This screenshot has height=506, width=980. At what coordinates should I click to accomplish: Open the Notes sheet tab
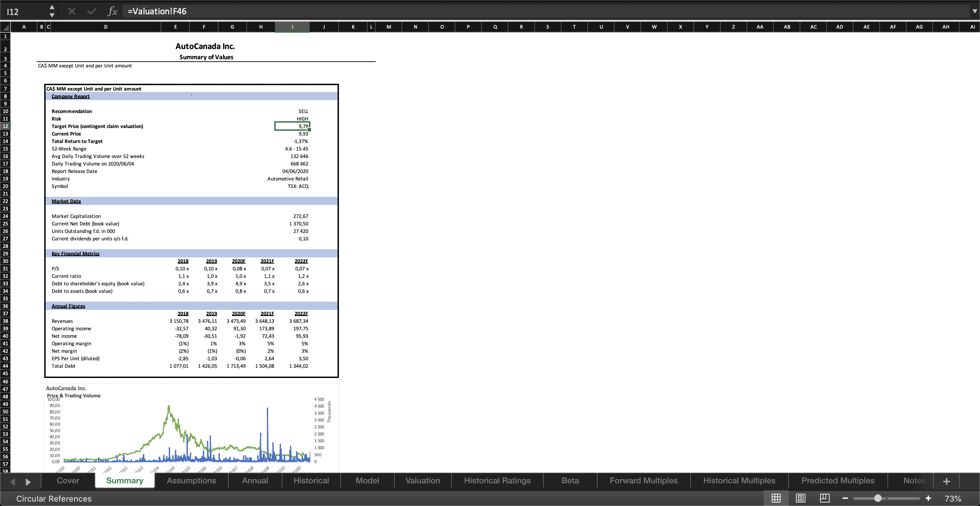[914, 480]
